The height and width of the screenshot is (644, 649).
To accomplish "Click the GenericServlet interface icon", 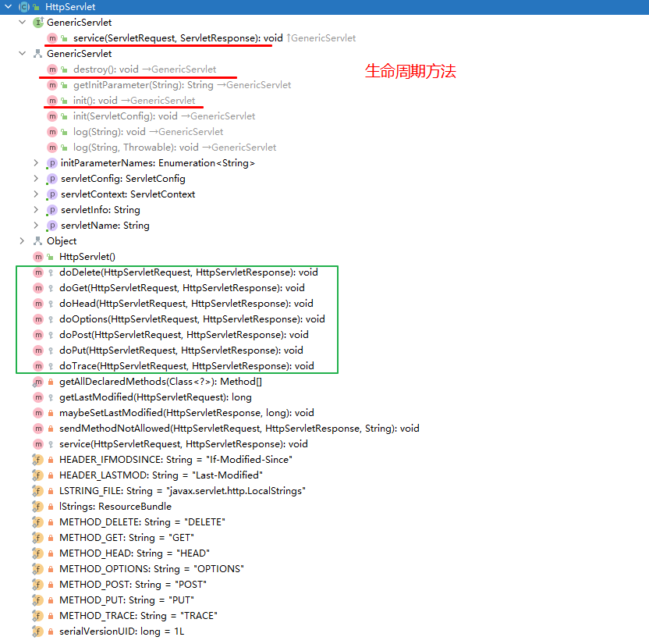I will coord(38,23).
